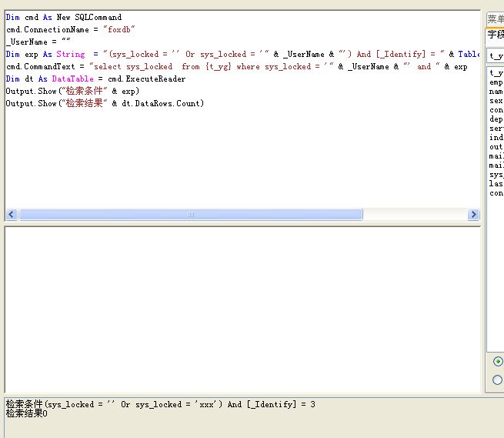504x438 pixels.
Task: Click the line _UserName = ""
Action: click(38, 42)
